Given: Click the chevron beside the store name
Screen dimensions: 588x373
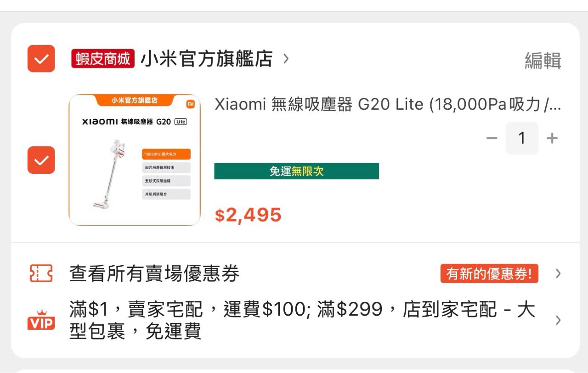Looking at the screenshot, I should [286, 59].
